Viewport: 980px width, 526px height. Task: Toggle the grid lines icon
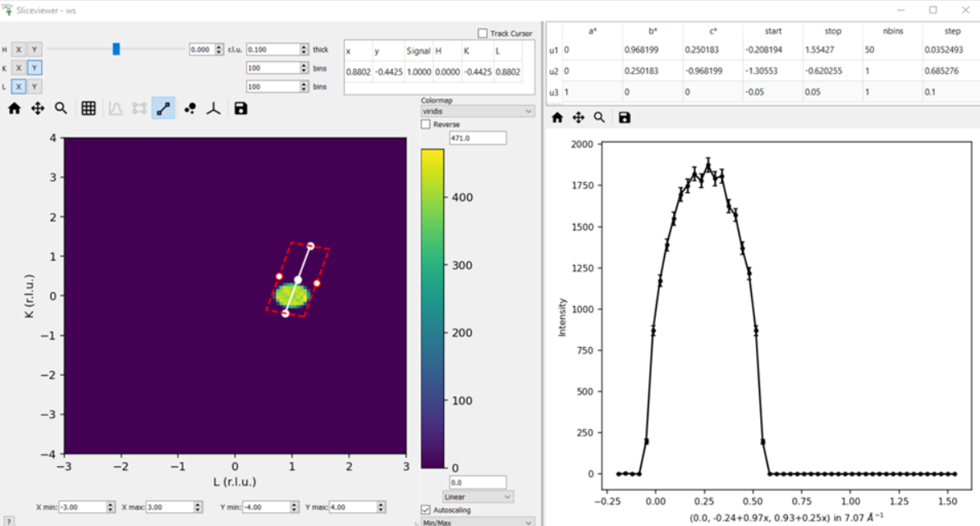click(89, 108)
